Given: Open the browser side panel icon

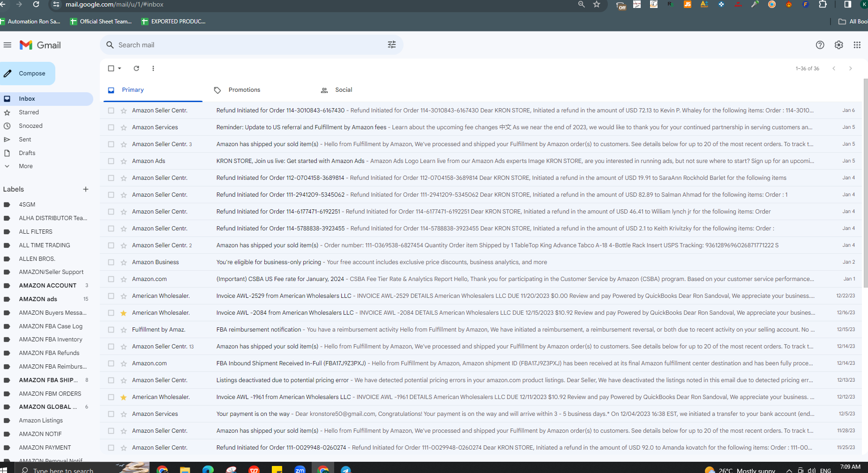Looking at the screenshot, I should [848, 4].
